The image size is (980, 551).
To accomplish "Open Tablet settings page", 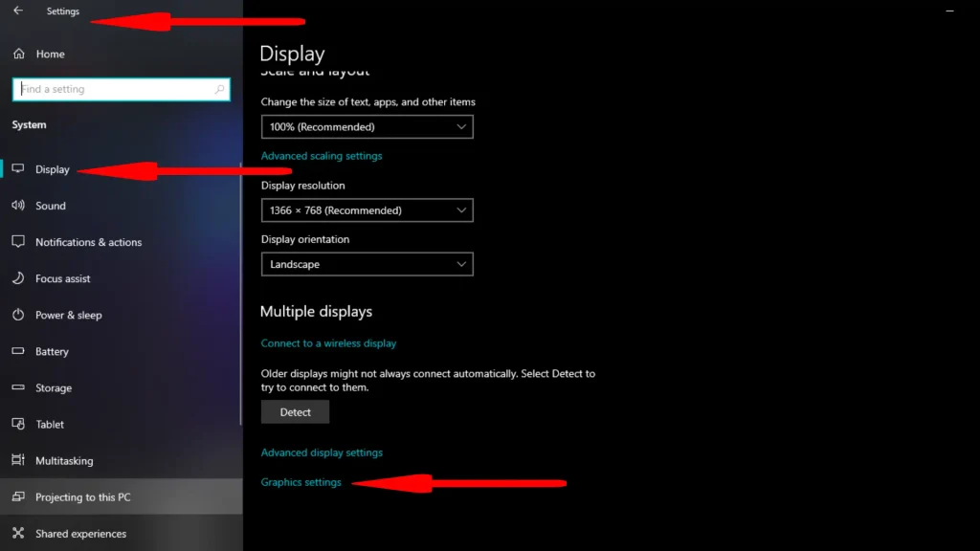I will [122, 424].
